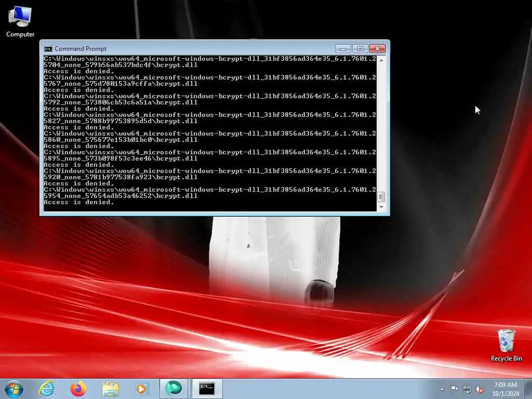This screenshot has width=532, height=399.
Task: Click the line 5767_none_575d780153a9cffa\bcrypt.dll
Action: point(121,84)
